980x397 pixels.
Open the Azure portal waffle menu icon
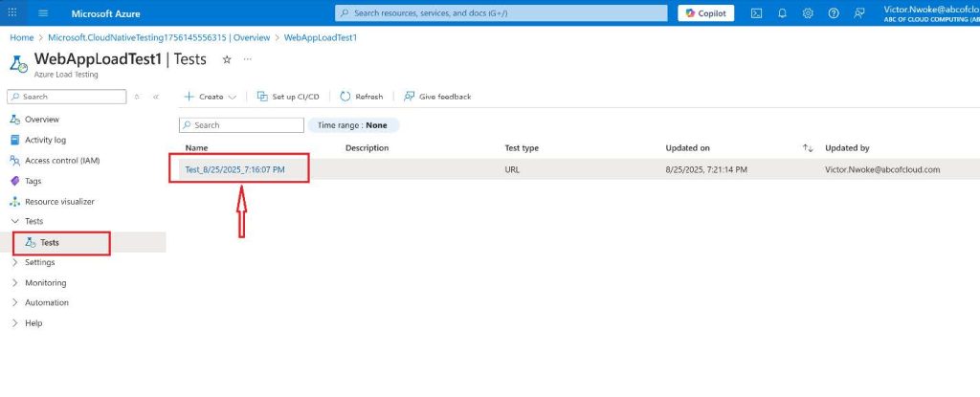pos(12,13)
